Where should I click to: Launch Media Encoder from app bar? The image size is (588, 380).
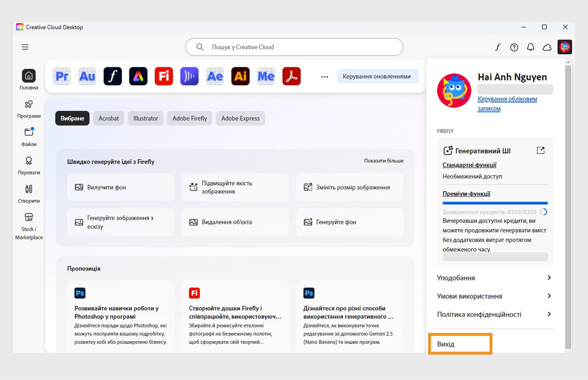click(x=266, y=76)
